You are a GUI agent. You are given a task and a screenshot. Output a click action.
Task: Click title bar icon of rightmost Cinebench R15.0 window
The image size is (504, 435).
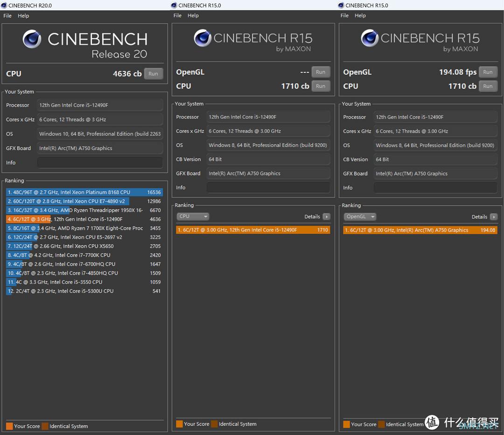pos(341,5)
